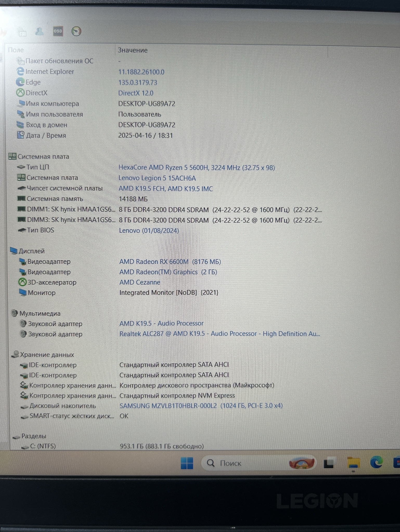Click the icon beside Вход в домен

pos(21,125)
